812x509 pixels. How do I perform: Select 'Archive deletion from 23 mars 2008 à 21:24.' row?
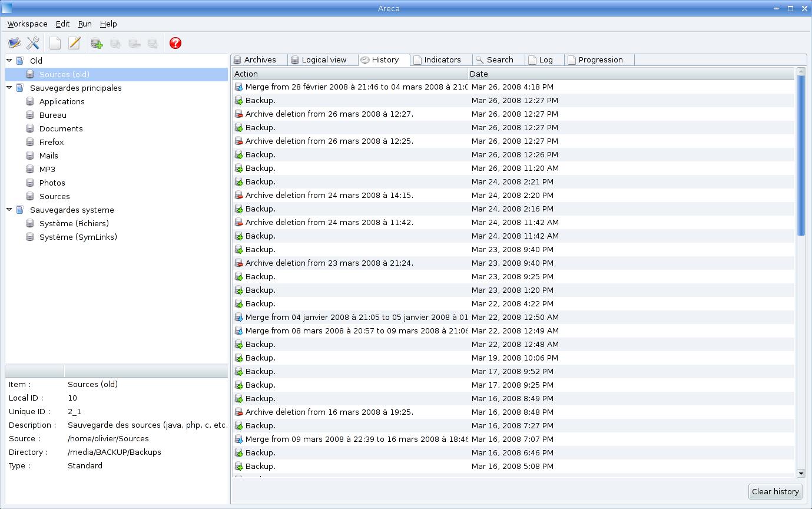pos(513,263)
